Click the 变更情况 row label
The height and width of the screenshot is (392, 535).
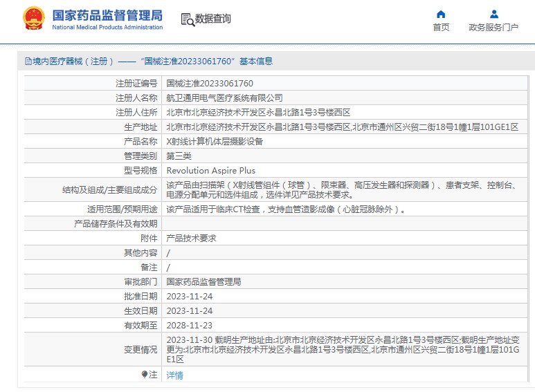[x=140, y=350]
